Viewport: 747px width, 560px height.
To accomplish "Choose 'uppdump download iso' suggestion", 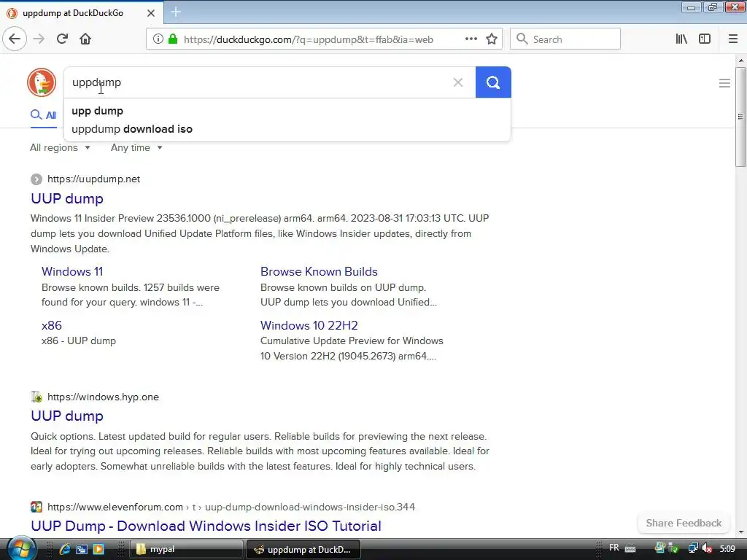I will click(132, 129).
